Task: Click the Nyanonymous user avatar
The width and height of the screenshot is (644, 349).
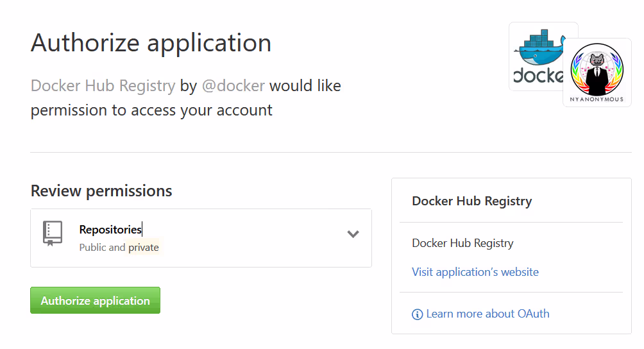Action: (597, 67)
